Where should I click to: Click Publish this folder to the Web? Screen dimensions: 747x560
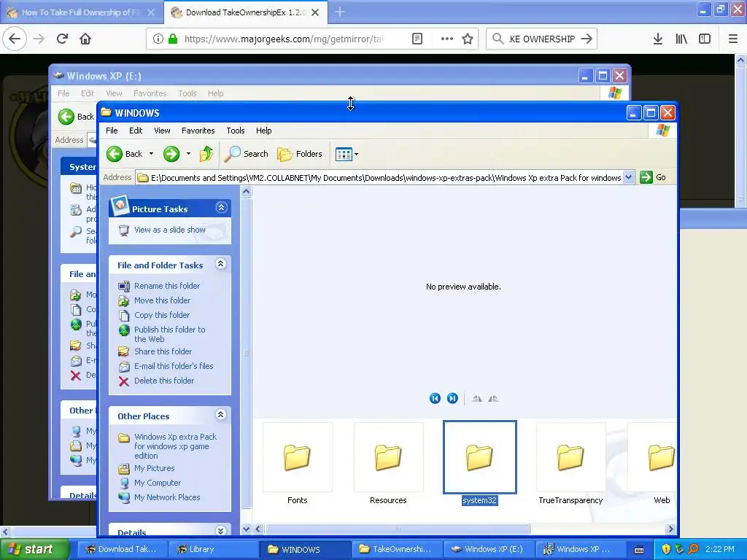pyautogui.click(x=169, y=334)
